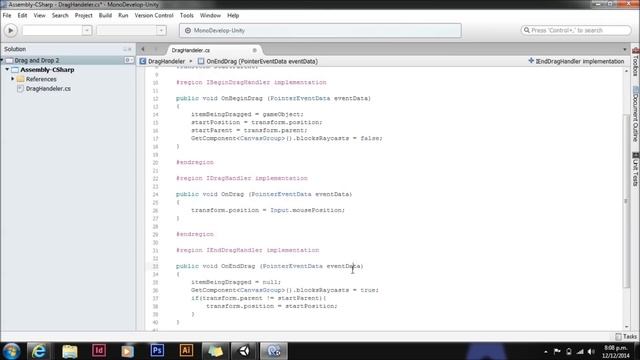Open Adobe Photoshop from taskbar
The height and width of the screenshot is (360, 640).
click(x=157, y=351)
